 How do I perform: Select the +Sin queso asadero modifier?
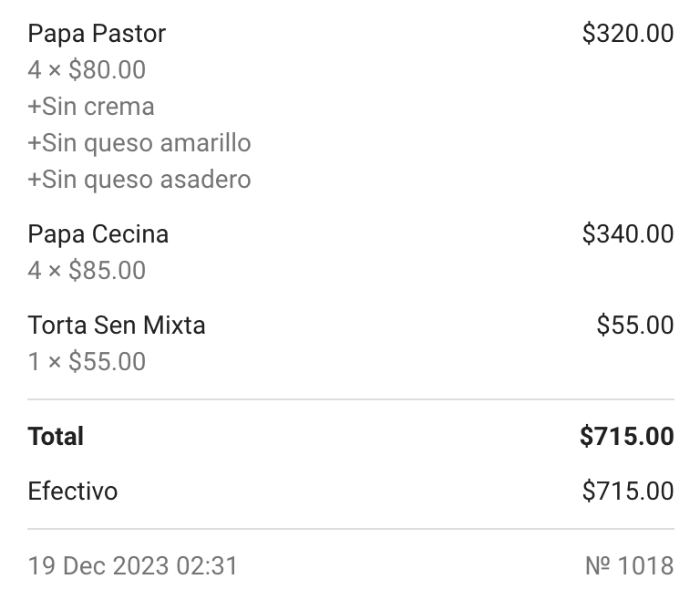point(139,180)
